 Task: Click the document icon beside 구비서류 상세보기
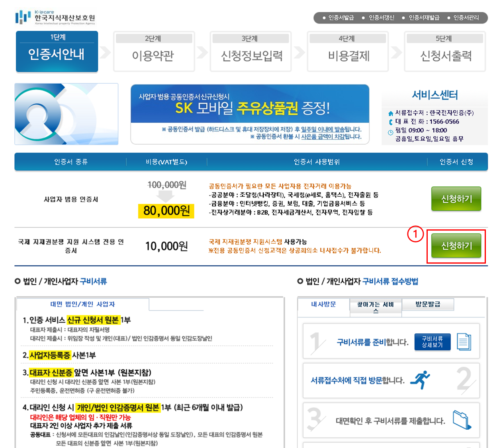pos(464,342)
